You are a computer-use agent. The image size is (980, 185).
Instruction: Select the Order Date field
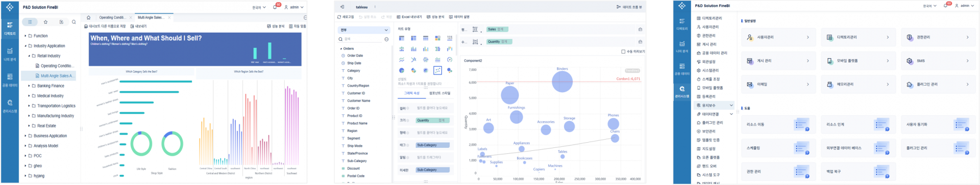[355, 56]
